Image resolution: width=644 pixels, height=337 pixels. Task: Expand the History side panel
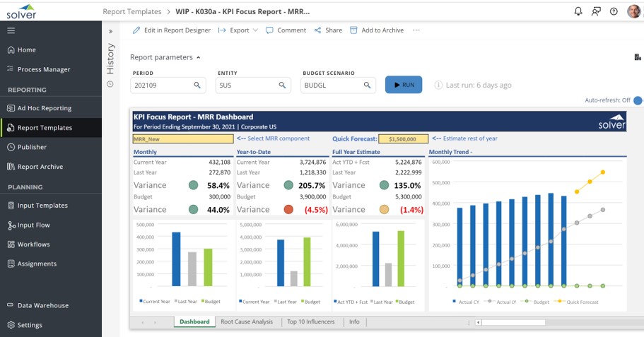point(110,31)
